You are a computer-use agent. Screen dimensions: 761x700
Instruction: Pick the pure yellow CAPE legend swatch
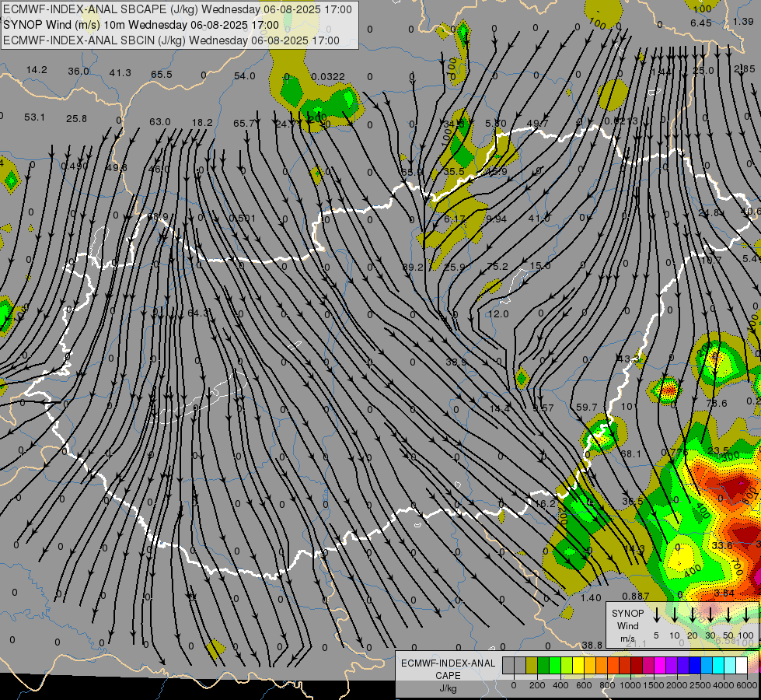(578, 666)
